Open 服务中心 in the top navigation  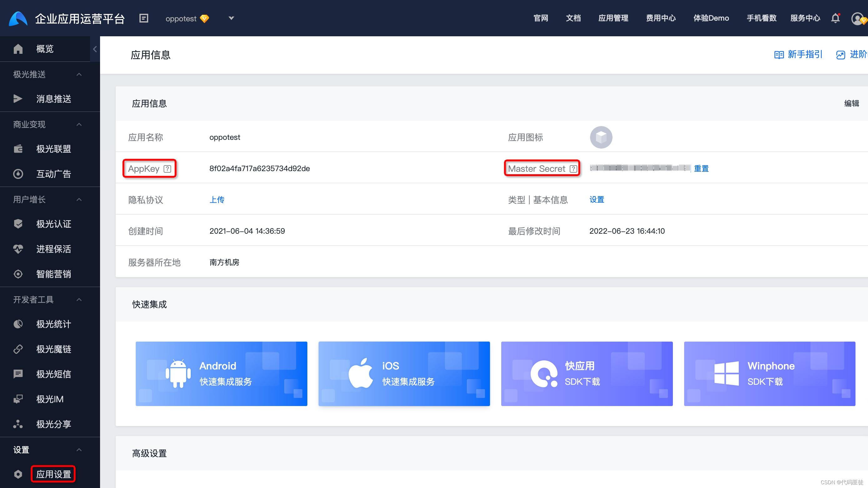click(x=805, y=18)
